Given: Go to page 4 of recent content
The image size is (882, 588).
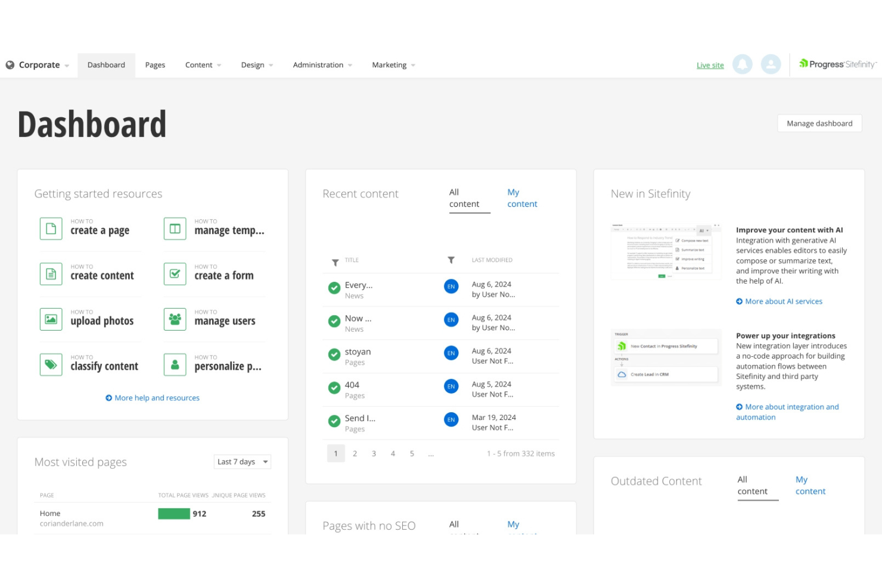Looking at the screenshot, I should click(x=393, y=454).
